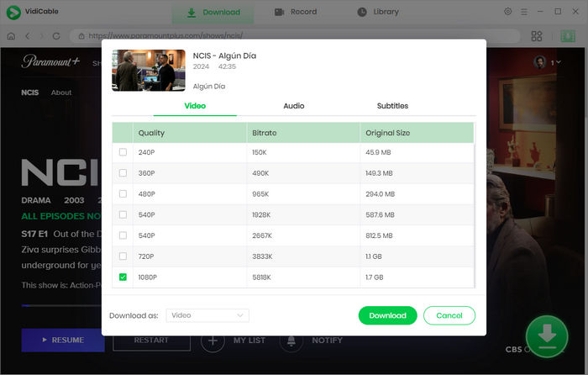Click the 42:35 duration text
Image resolution: width=588 pixels, height=375 pixels.
(227, 66)
